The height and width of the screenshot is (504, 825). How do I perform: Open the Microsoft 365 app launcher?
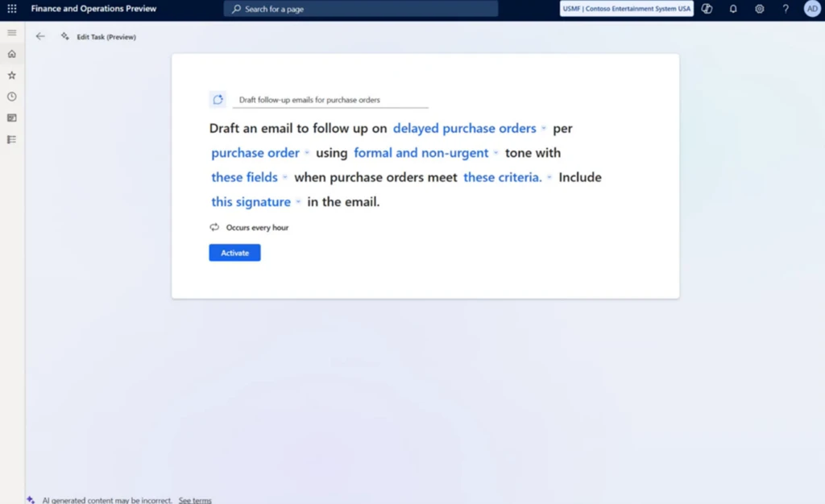coord(11,9)
